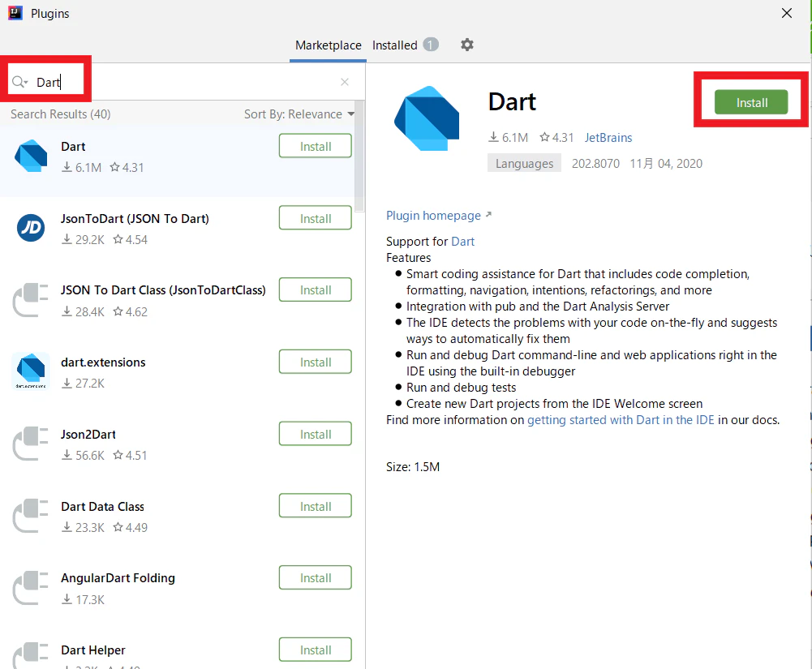Click the 56.6K downloads of Json2Dart
812x669 pixels.
point(83,456)
